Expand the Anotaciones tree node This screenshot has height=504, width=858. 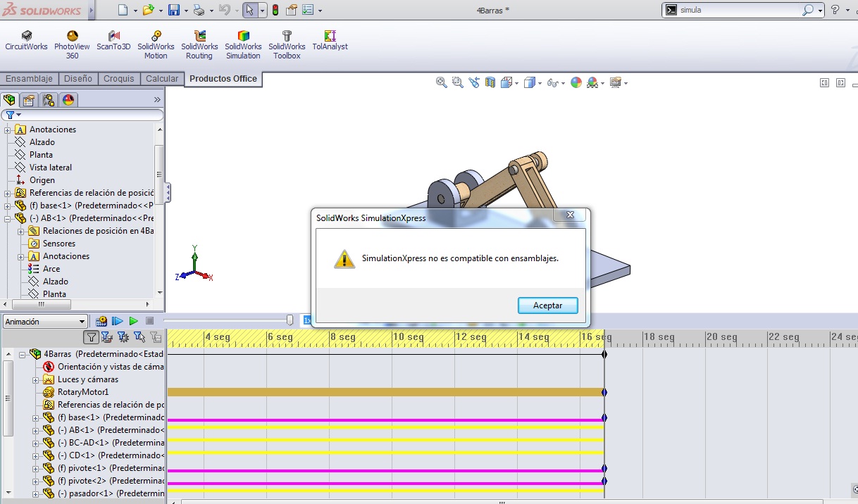tap(8, 130)
